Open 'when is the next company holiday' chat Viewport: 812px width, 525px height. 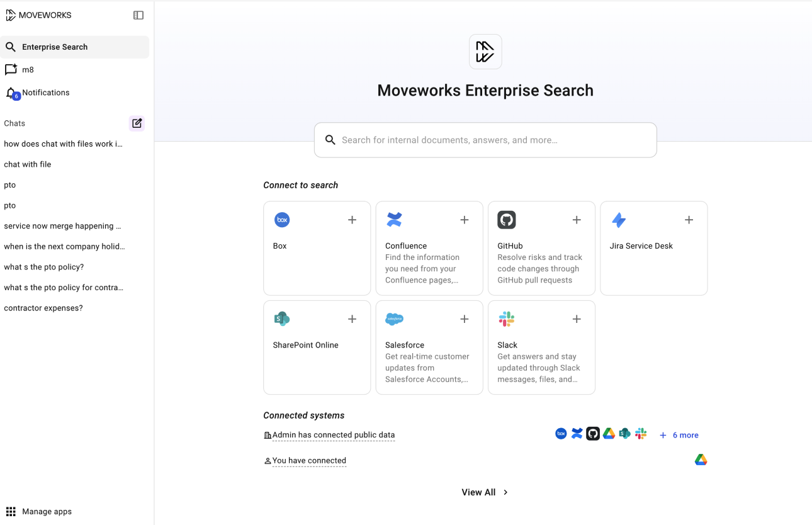coord(65,247)
